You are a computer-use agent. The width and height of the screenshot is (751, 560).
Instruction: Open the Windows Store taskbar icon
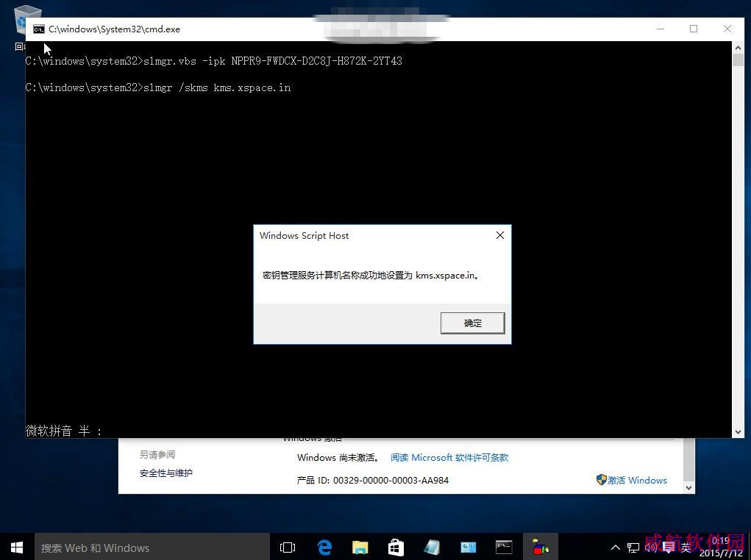click(x=396, y=548)
